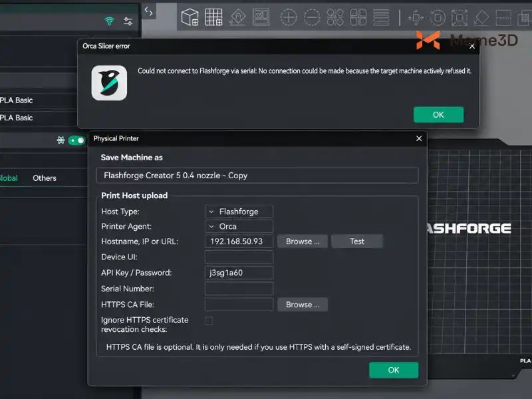This screenshot has height=399, width=532.
Task: Select the Rotate tool icon
Action: point(438,17)
